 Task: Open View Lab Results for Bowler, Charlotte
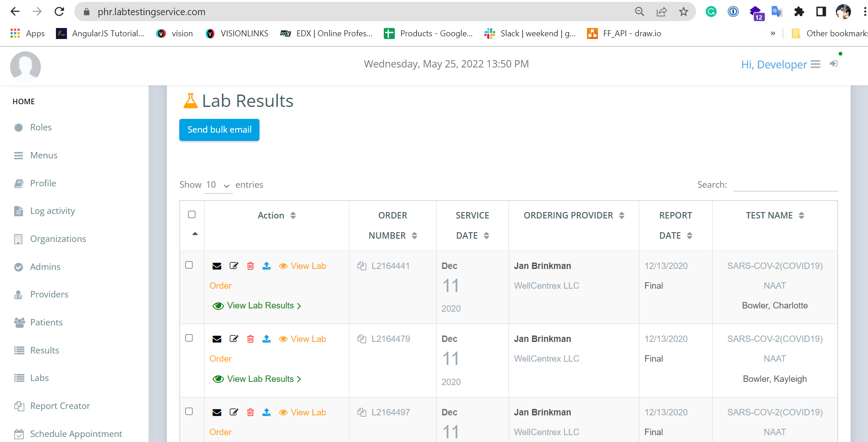(257, 306)
